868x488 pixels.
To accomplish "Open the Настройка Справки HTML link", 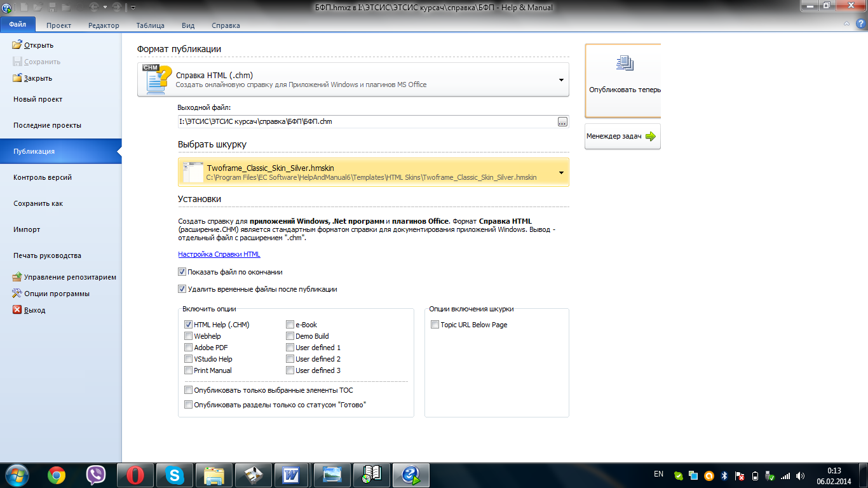I will coord(219,254).
